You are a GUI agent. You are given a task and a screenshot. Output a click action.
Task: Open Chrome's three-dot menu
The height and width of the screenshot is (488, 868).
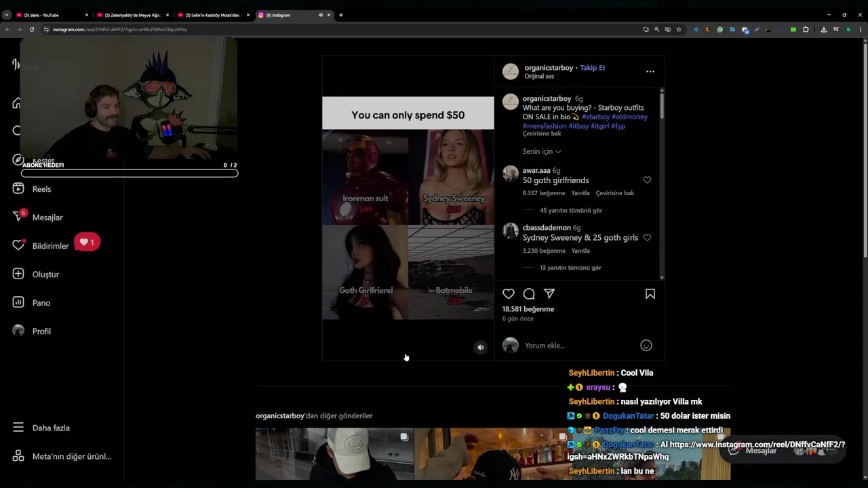coord(861,29)
